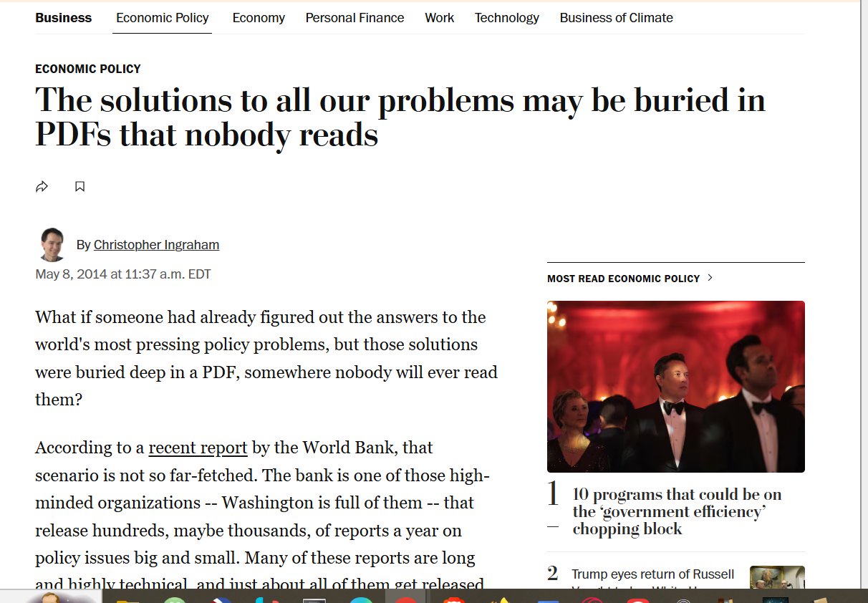Go to the Economy section
Viewport: 868px width, 603px height.
point(259,18)
